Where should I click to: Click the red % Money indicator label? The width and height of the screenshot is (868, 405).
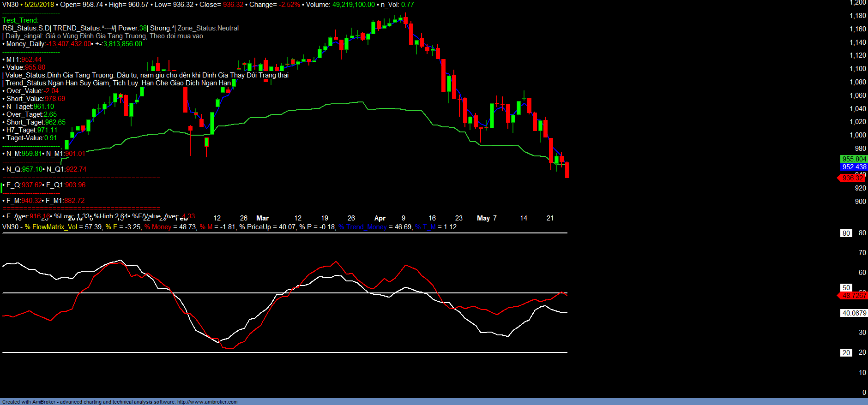pyautogui.click(x=157, y=227)
